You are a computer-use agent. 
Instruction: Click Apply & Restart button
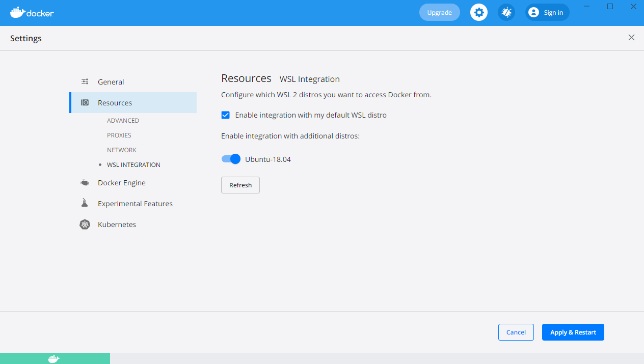(573, 332)
